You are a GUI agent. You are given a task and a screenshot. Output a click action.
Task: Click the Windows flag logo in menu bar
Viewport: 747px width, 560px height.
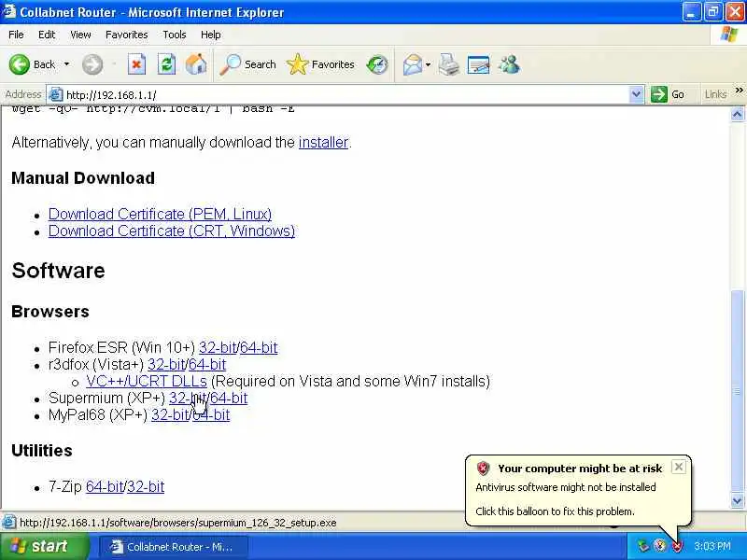[729, 35]
